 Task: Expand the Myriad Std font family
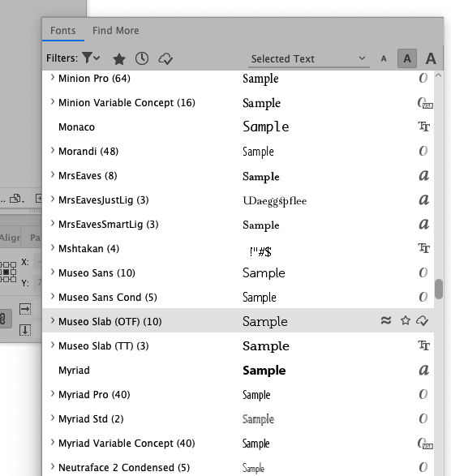coord(53,418)
